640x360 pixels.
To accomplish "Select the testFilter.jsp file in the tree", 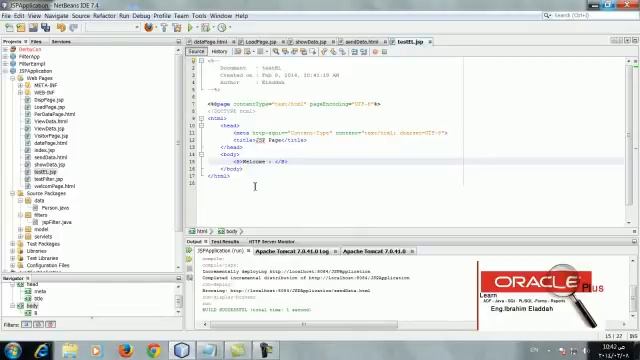I will (x=49, y=179).
